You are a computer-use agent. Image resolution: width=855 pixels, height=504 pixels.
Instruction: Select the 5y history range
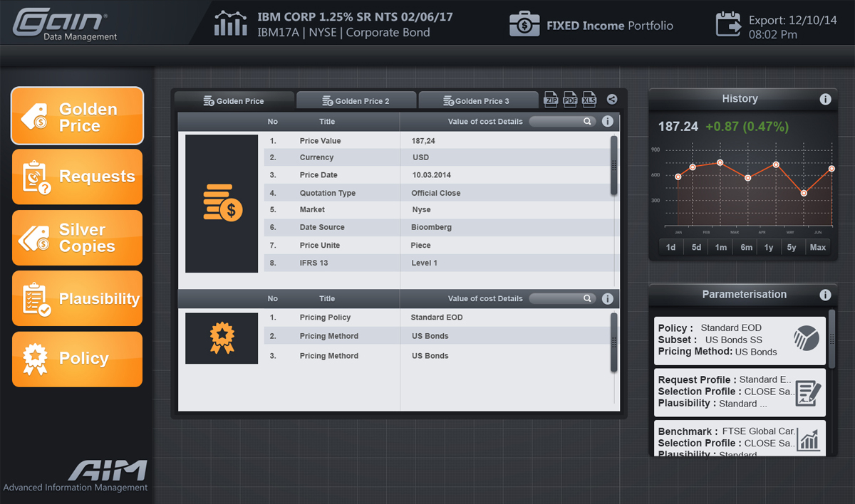pyautogui.click(x=792, y=247)
